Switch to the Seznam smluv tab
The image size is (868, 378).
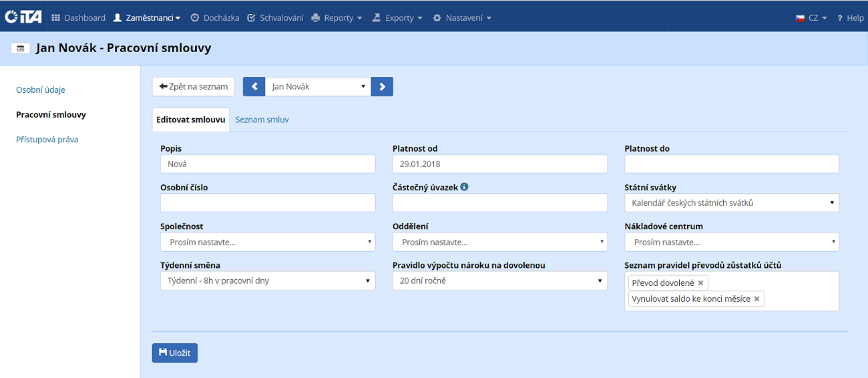pos(262,120)
